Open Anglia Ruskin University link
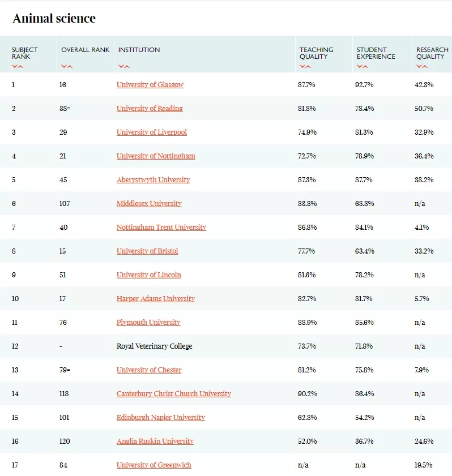452x476 pixels. (155, 441)
